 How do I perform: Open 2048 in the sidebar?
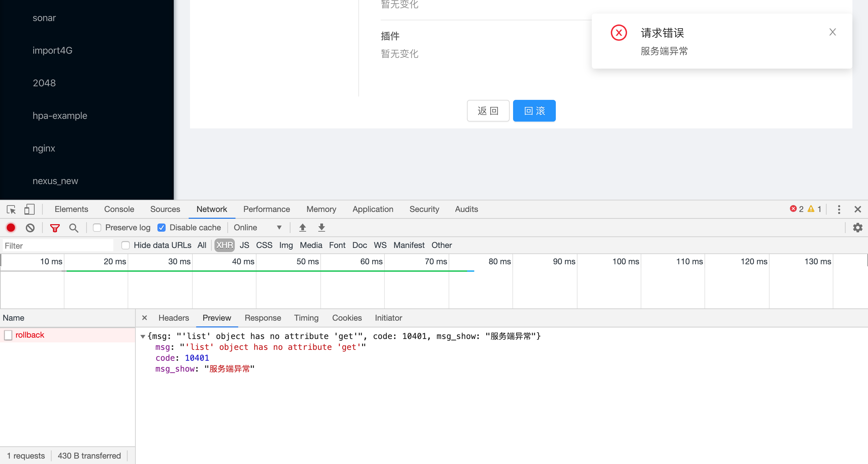coord(44,83)
